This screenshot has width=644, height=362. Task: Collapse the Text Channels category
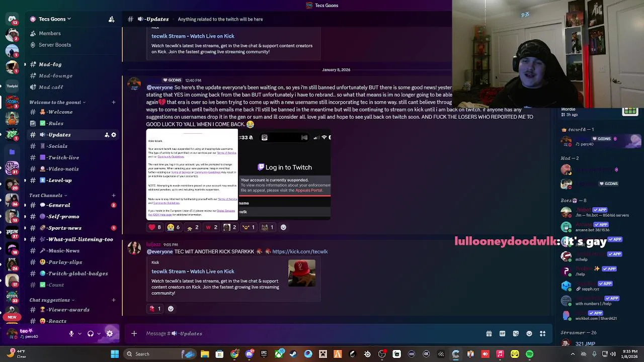coord(48,195)
